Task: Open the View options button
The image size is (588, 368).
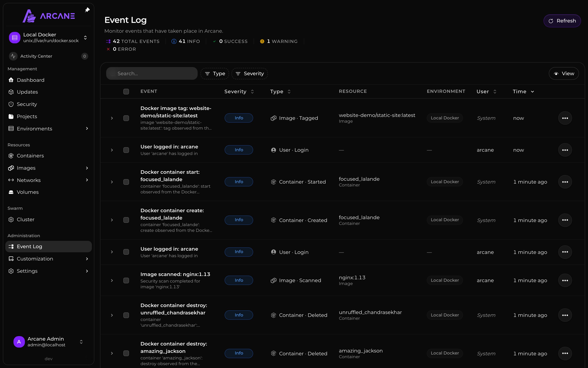Action: tap(564, 74)
